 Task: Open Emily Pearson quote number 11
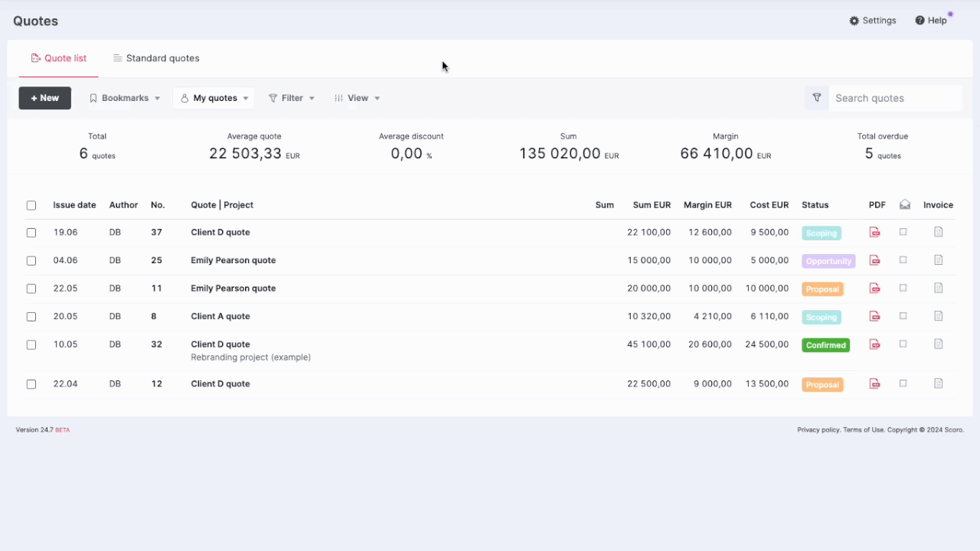tap(234, 289)
